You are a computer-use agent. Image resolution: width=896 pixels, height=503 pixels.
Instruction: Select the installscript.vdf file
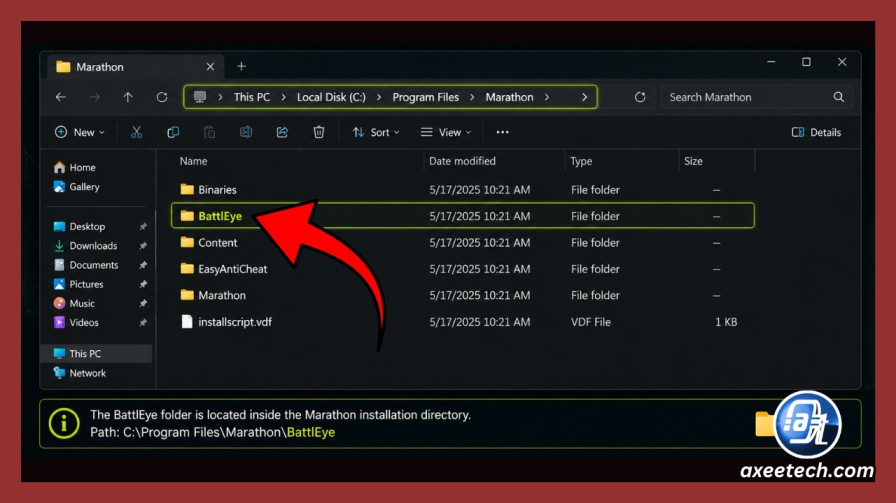tap(463, 322)
